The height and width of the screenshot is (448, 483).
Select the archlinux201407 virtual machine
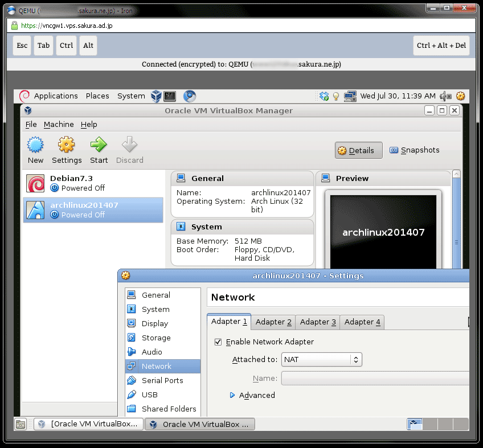point(93,210)
